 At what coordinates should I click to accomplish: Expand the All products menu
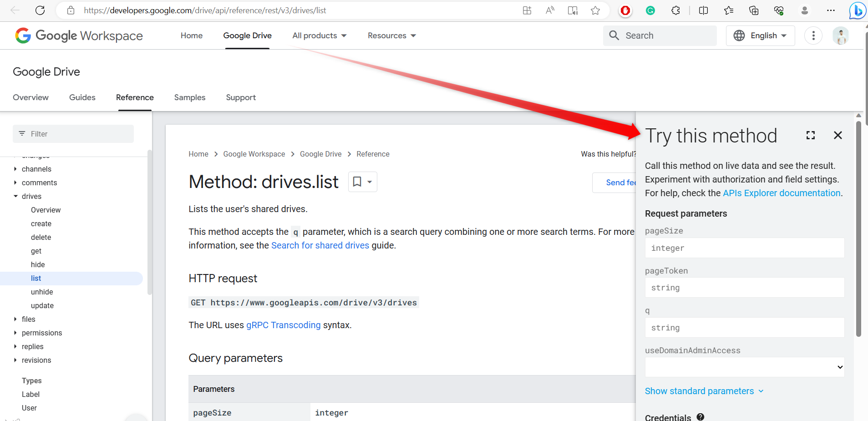(x=320, y=36)
